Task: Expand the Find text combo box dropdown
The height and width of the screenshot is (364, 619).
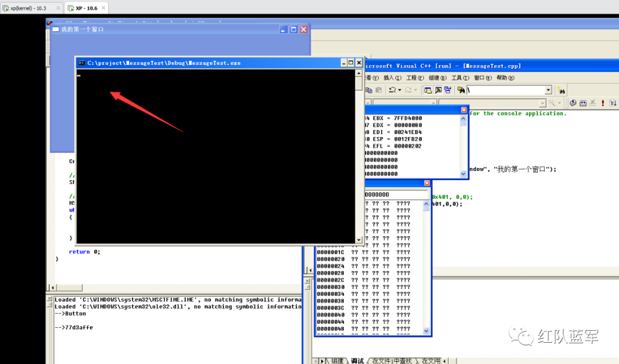Action: 549,91
